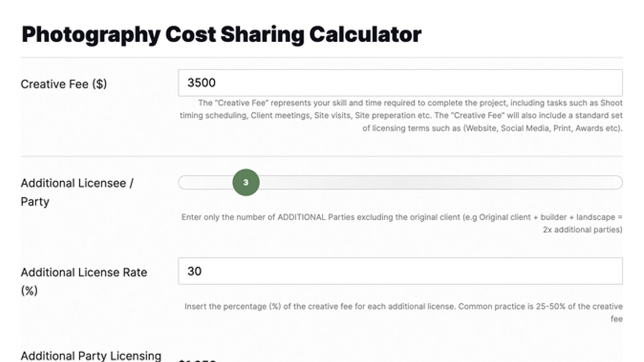Click the green slider handle showing 3
The height and width of the screenshot is (362, 644).
[x=246, y=182]
